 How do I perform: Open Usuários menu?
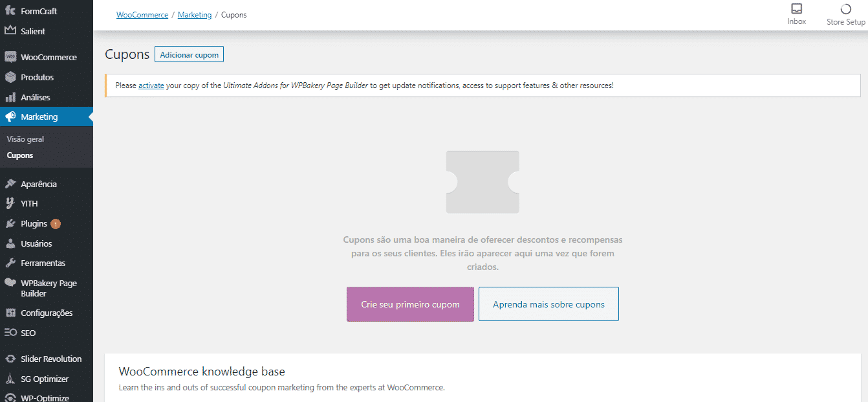tap(47, 243)
